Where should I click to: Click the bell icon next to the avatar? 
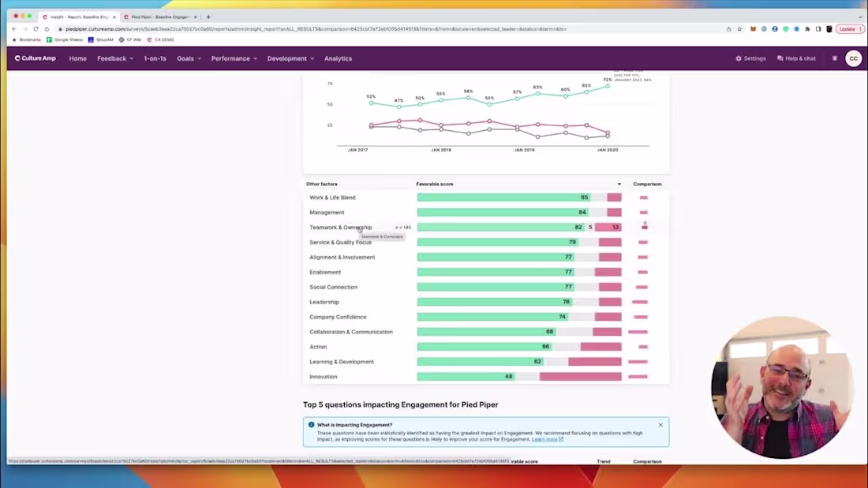[834, 58]
